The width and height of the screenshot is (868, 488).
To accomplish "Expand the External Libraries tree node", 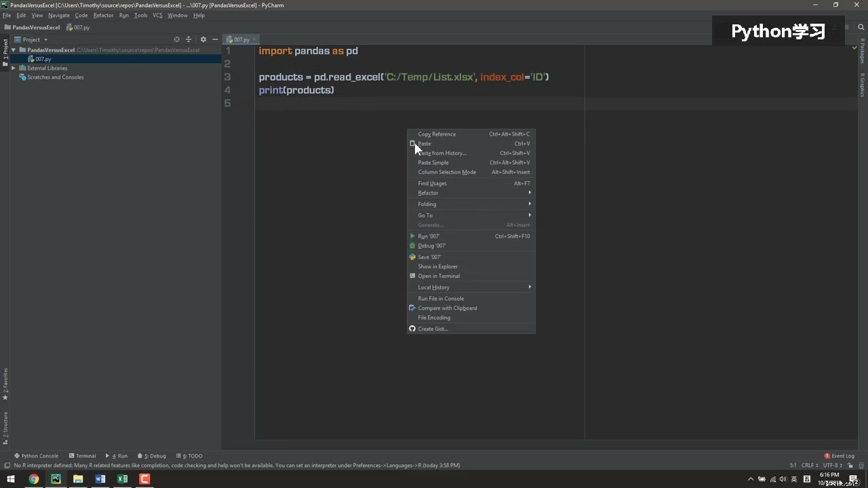I will point(14,68).
